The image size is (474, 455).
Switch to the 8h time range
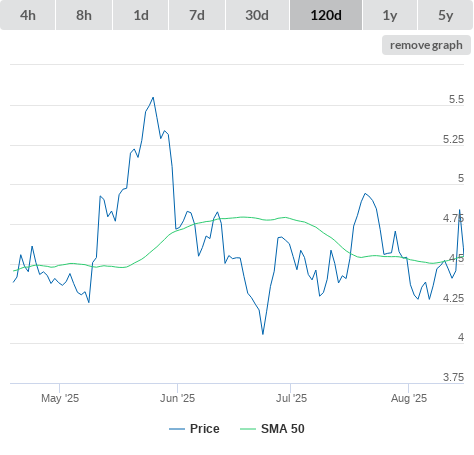(84, 15)
